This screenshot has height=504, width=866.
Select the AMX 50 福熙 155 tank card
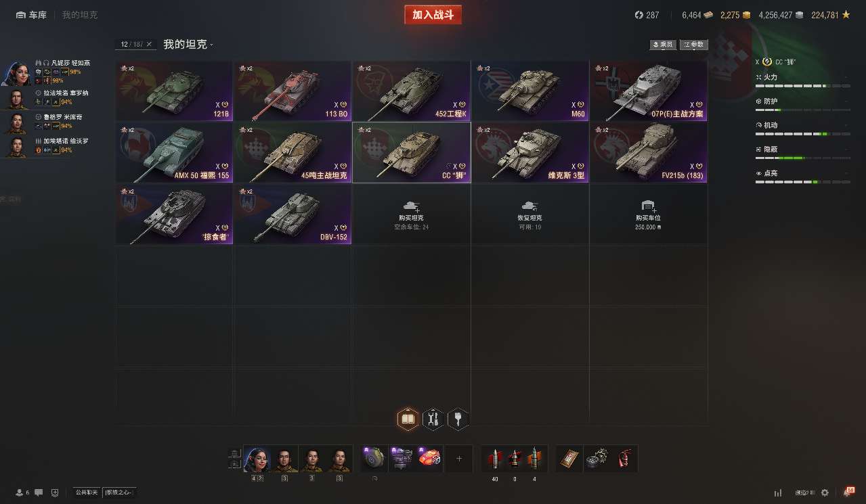[x=174, y=153]
